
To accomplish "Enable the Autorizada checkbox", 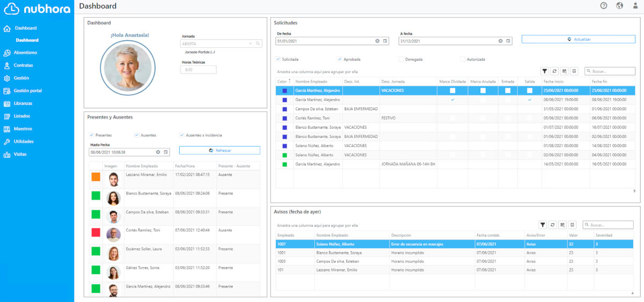I will pyautogui.click(x=463, y=59).
